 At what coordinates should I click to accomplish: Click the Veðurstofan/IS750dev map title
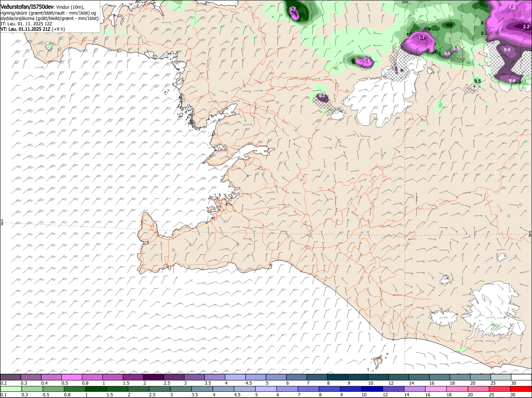tap(27, 7)
